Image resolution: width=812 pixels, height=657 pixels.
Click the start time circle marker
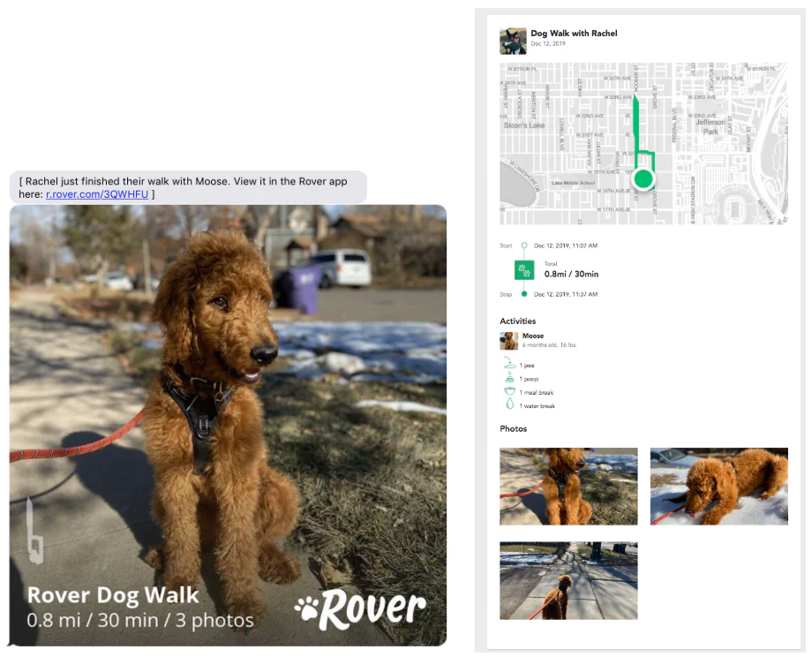point(524,245)
